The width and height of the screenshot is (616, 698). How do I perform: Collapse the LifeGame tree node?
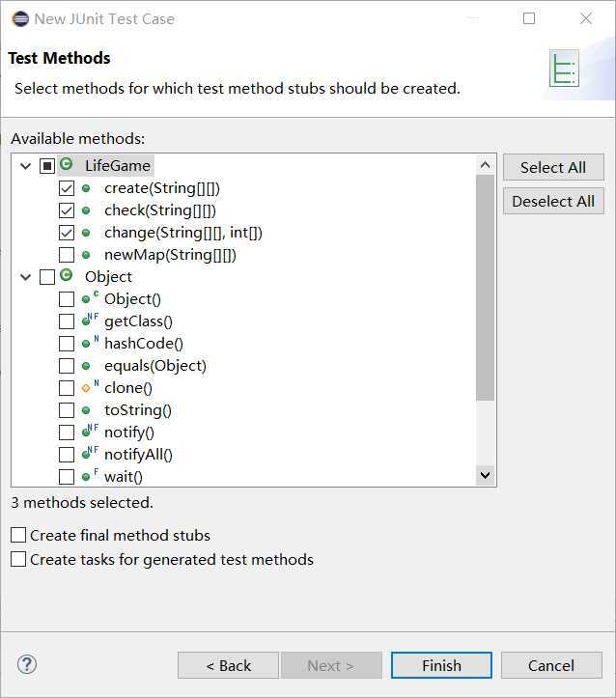(25, 166)
